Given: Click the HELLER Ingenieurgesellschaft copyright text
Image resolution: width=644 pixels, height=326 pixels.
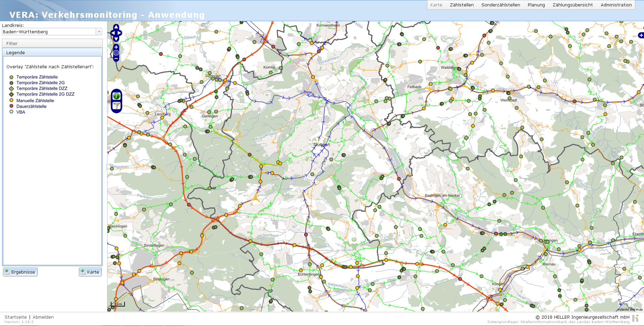Looking at the screenshot, I should 582,317.
